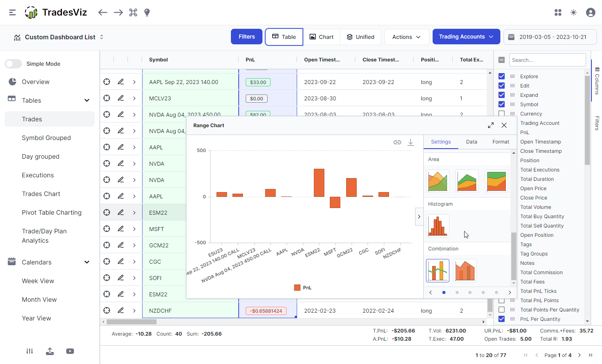This screenshot has height=364, width=602.
Task: Uncheck PnL Per Quantity column checkbox
Action: (502, 319)
